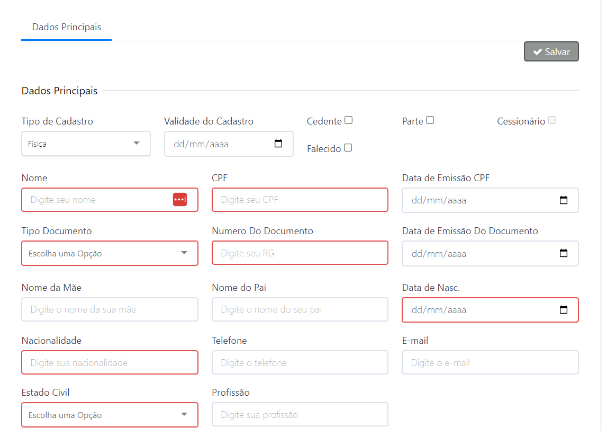Click into the Nacionalidade field
602x431 pixels.
pyautogui.click(x=109, y=362)
